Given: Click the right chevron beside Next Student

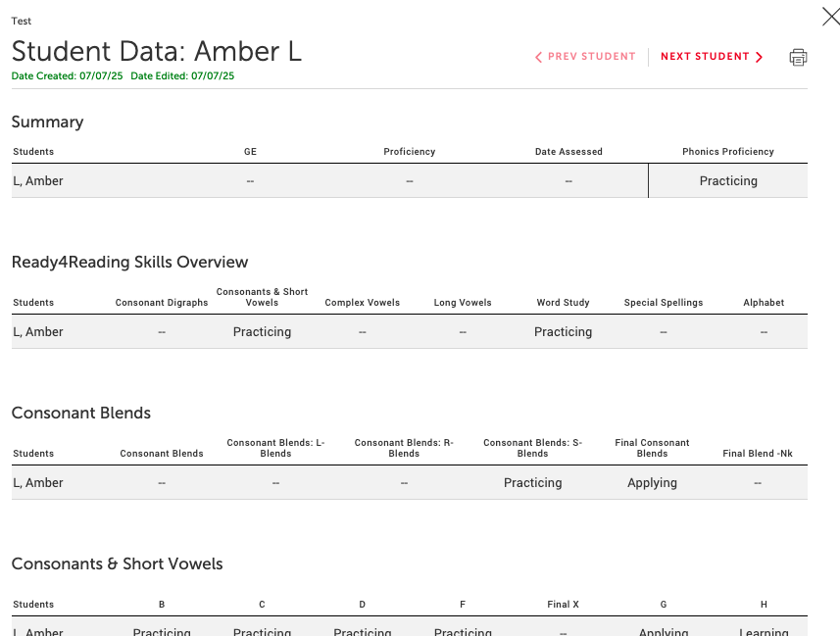Looking at the screenshot, I should pos(759,58).
